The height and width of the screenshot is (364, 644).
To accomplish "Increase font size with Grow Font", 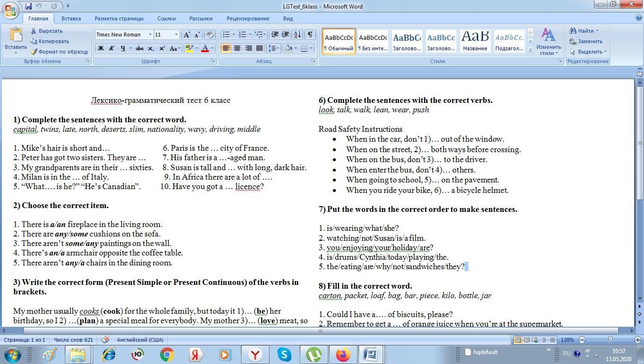I will pos(187,35).
